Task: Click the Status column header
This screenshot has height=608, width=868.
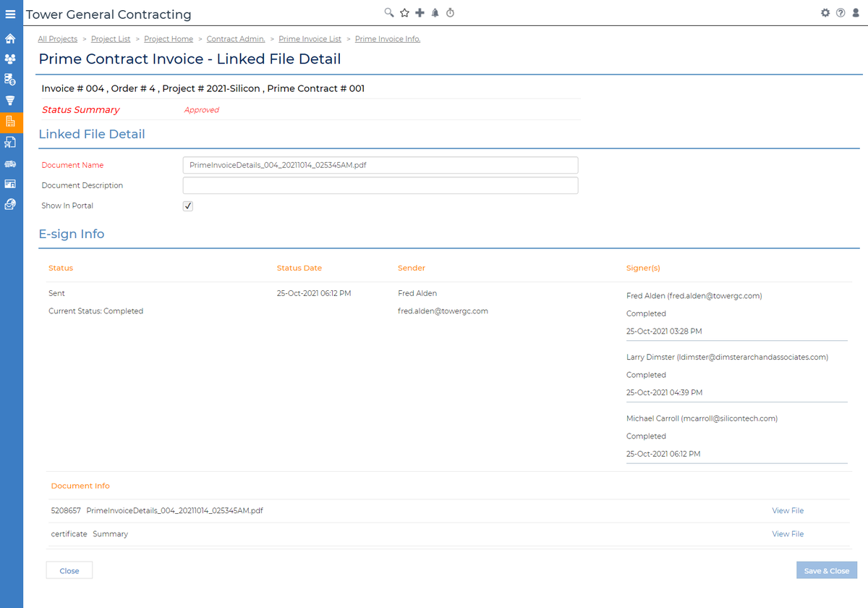Action: point(61,268)
